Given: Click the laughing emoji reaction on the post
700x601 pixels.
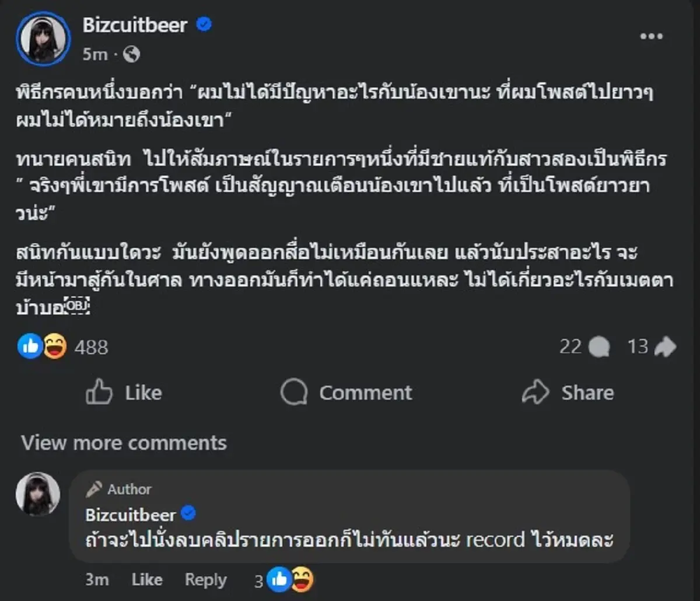Looking at the screenshot, I should [54, 347].
